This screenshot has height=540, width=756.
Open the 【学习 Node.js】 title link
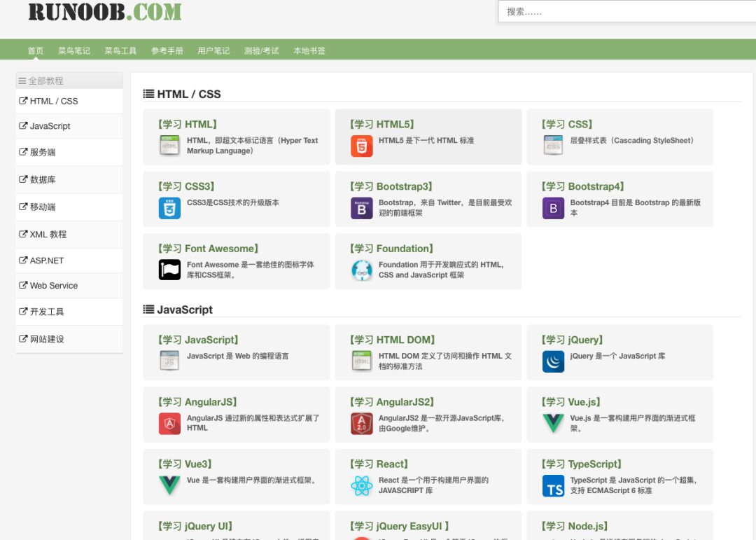click(x=575, y=526)
